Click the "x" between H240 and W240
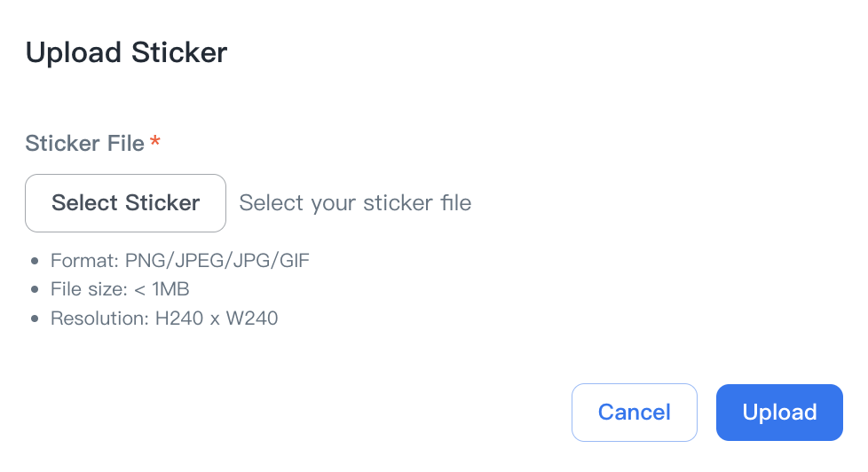Screen dimensions: 868x472 [x=216, y=319]
